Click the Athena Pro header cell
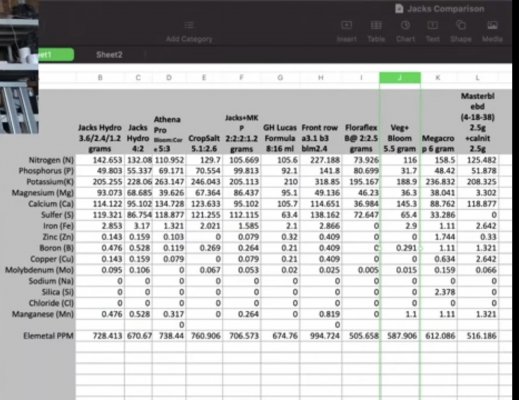The width and height of the screenshot is (519, 400). pos(168,134)
